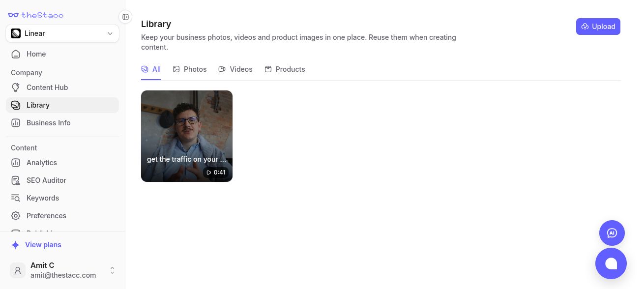Collapse the sidebar with the panel toggle icon
644x289 pixels.
click(125, 17)
